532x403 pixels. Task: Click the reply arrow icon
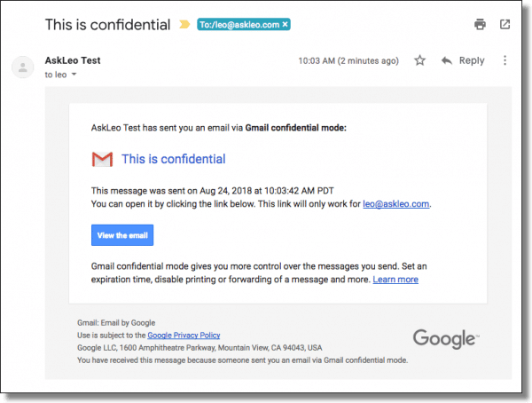447,61
